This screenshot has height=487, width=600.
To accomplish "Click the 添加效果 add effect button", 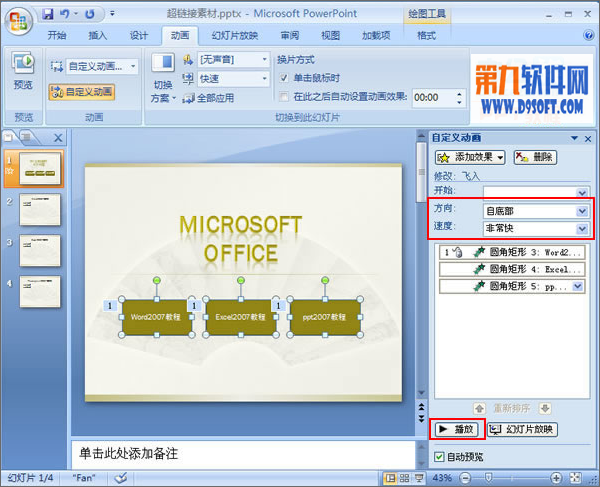I will (470, 157).
